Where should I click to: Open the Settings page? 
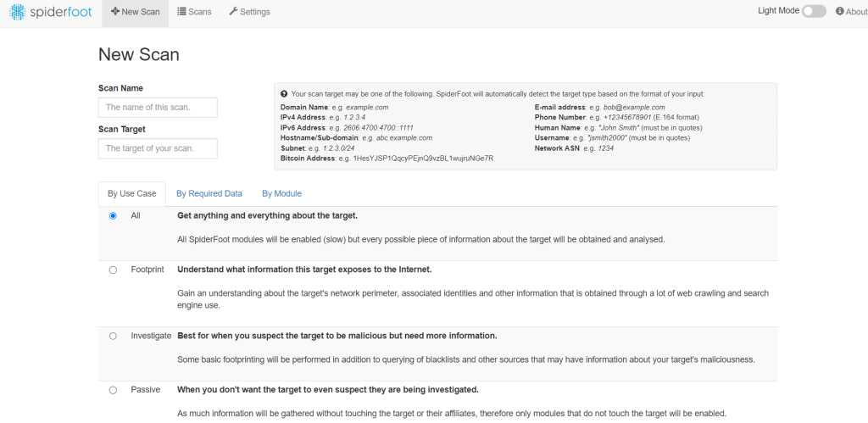pyautogui.click(x=249, y=12)
